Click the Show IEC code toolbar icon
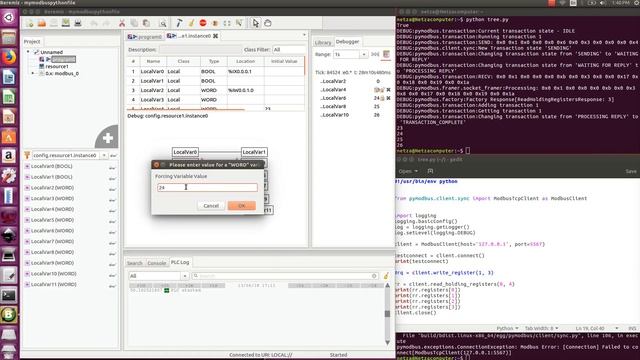 click(239, 23)
